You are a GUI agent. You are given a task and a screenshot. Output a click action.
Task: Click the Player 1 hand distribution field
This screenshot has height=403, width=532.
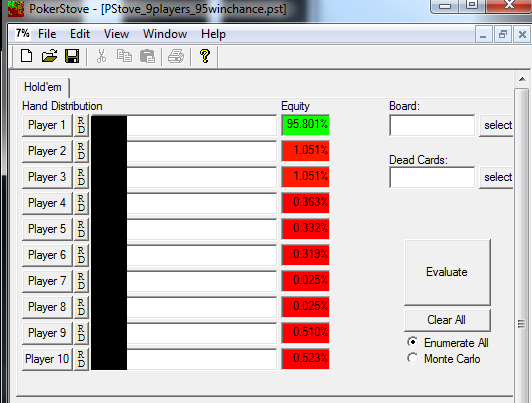pyautogui.click(x=184, y=125)
